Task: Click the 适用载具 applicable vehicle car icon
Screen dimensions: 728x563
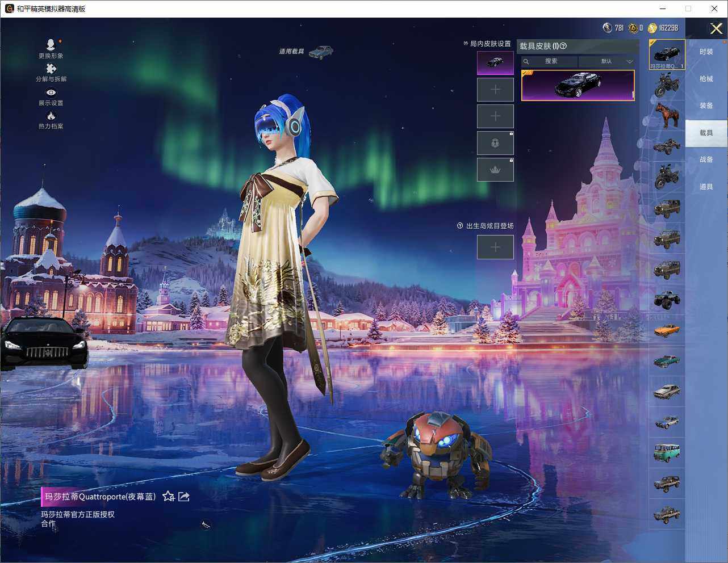Action: point(321,52)
